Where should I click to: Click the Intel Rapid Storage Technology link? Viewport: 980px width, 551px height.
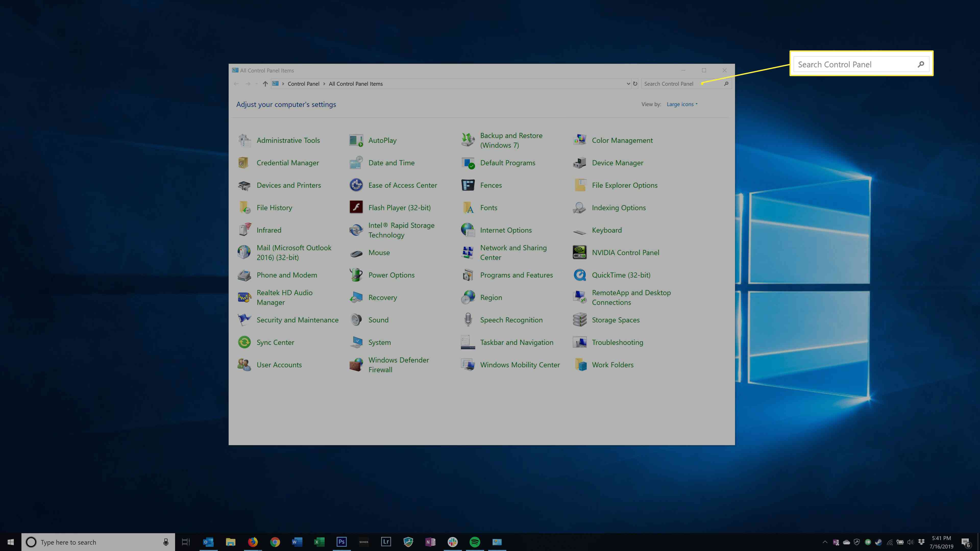401,230
